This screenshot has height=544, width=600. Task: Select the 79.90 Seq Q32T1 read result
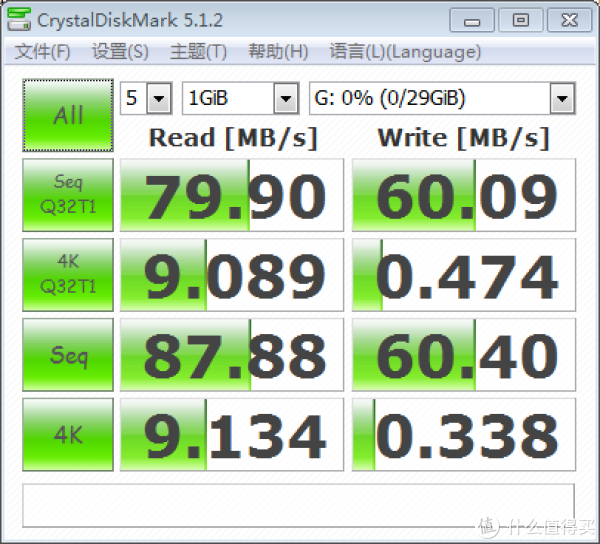[232, 195]
